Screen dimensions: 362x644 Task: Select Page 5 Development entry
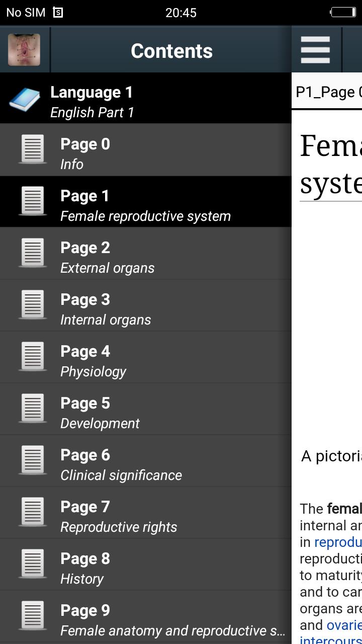(x=146, y=409)
